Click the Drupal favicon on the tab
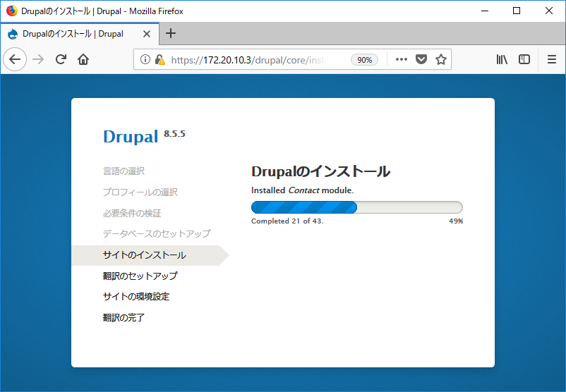The image size is (566, 392). coord(13,34)
